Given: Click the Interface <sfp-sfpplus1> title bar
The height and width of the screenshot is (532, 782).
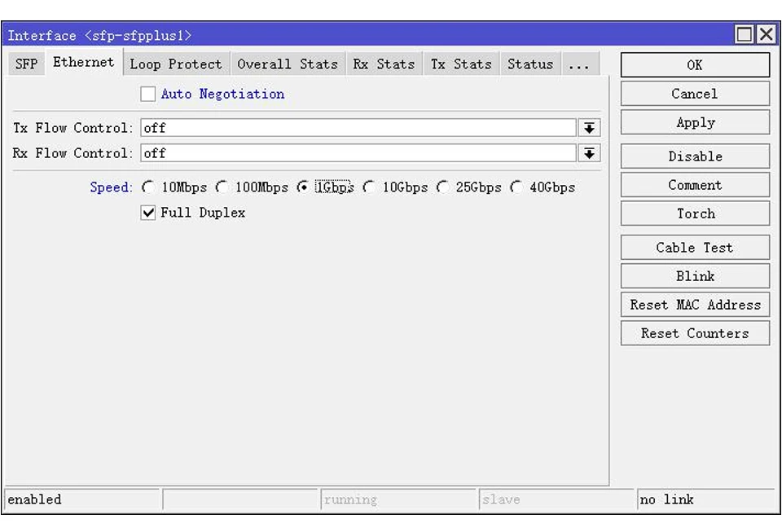Looking at the screenshot, I should [369, 35].
